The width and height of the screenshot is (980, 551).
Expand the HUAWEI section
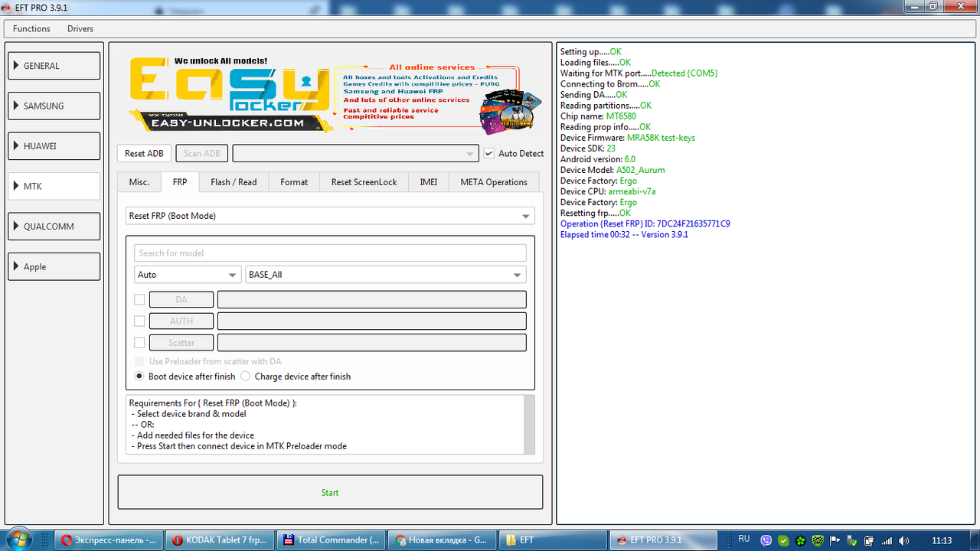pos(54,145)
